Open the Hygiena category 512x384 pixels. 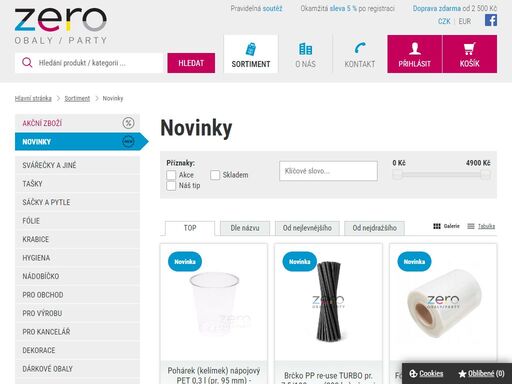(x=77, y=258)
